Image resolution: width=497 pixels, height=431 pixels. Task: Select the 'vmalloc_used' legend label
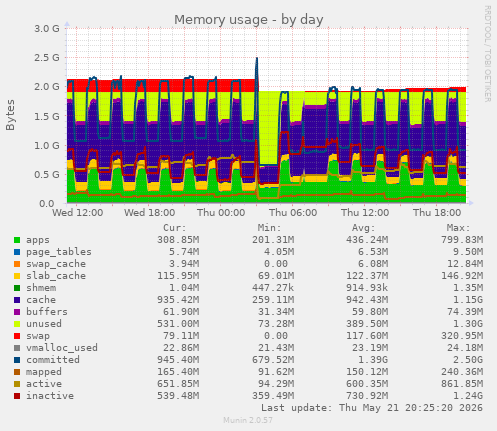point(62,348)
